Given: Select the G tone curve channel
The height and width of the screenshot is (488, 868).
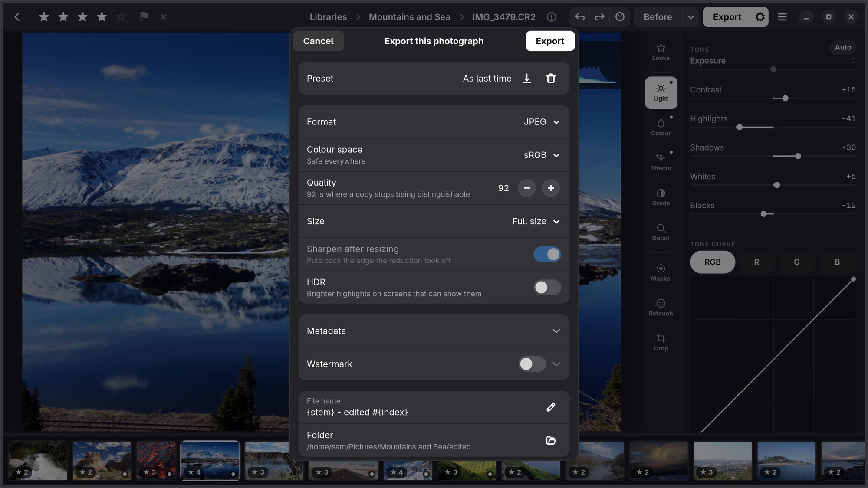Looking at the screenshot, I should tap(796, 262).
